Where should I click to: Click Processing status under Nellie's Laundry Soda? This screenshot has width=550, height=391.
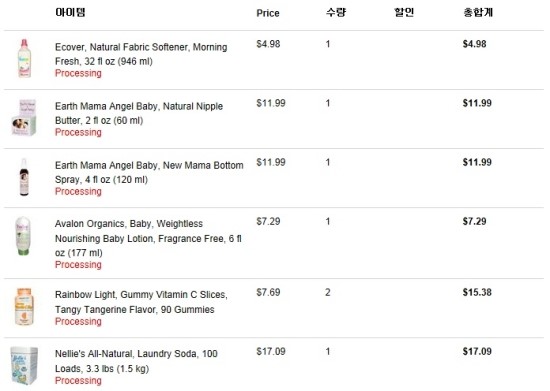78,380
